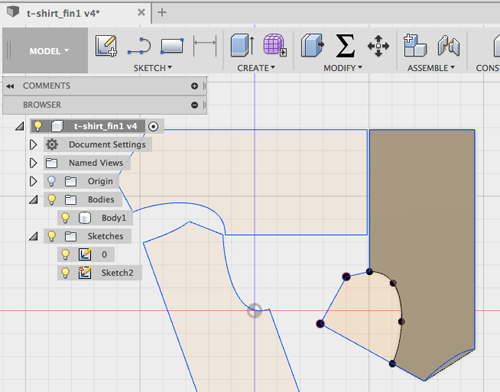Viewport: 500px width, 392px height.
Task: Click the Create Sketch icon
Action: point(106,46)
